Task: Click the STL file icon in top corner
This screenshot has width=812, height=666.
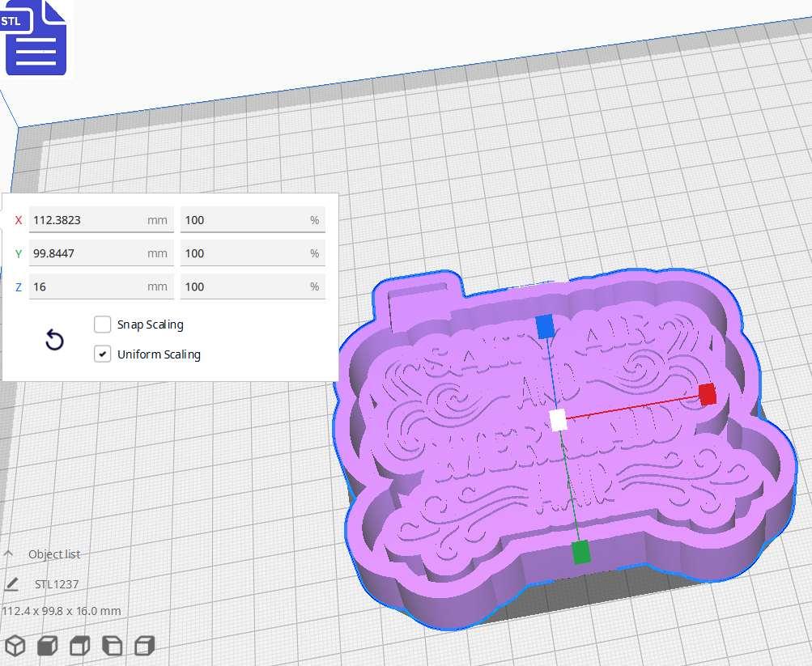Action: tap(36, 38)
